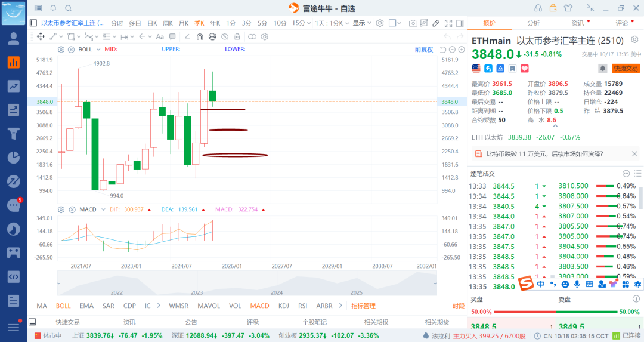
Task: Switch to 日K daily chart
Action: click(x=153, y=23)
